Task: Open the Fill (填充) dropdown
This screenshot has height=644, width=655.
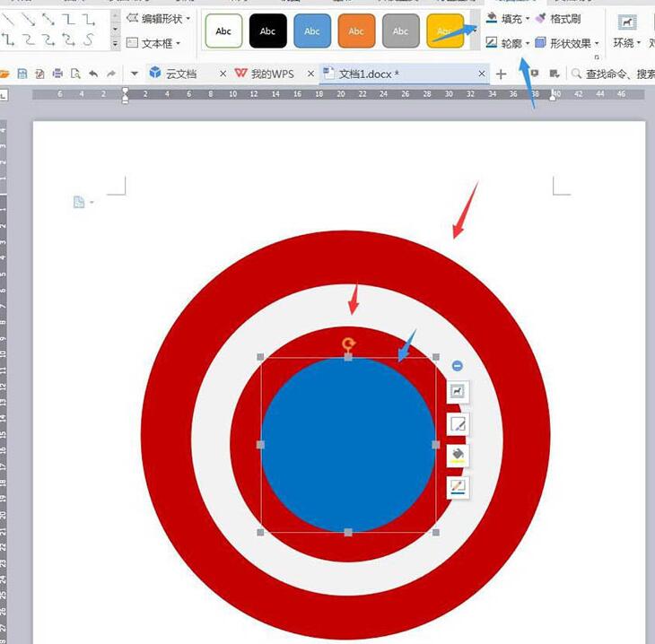Action: pos(508,19)
